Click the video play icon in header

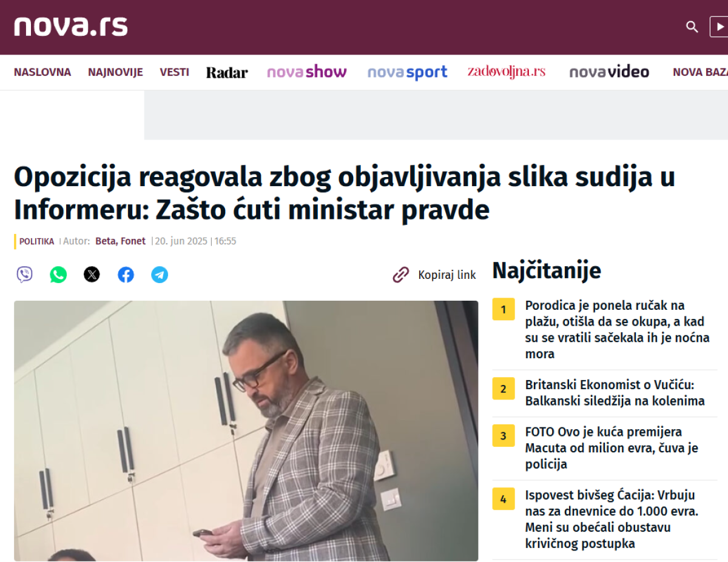click(x=720, y=27)
